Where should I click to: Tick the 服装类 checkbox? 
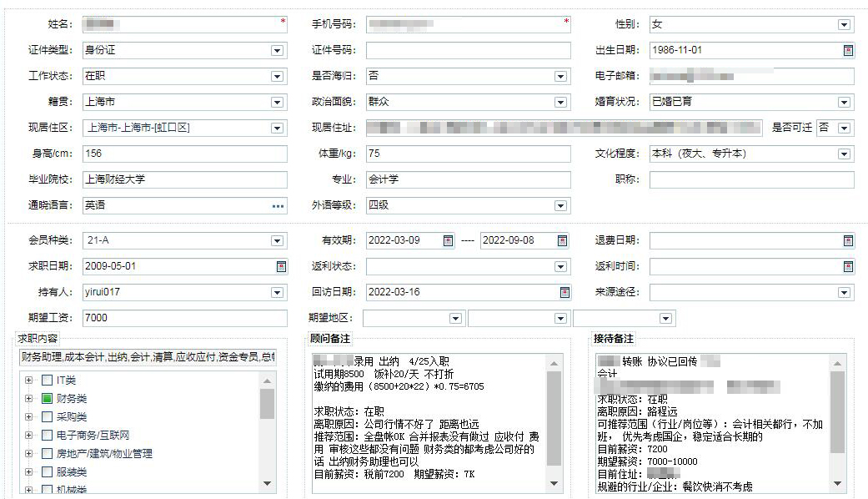[x=47, y=471]
